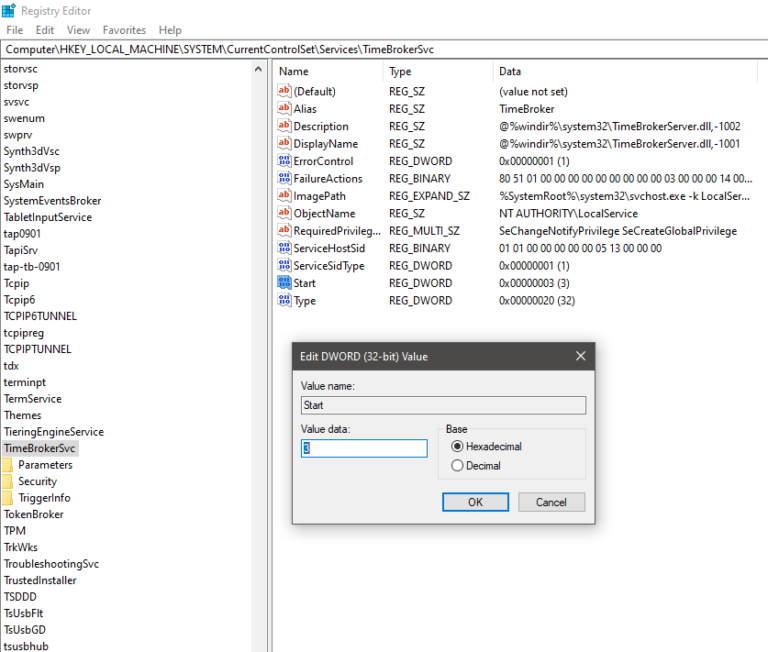Select the TroubleshootingSvc key

point(51,564)
